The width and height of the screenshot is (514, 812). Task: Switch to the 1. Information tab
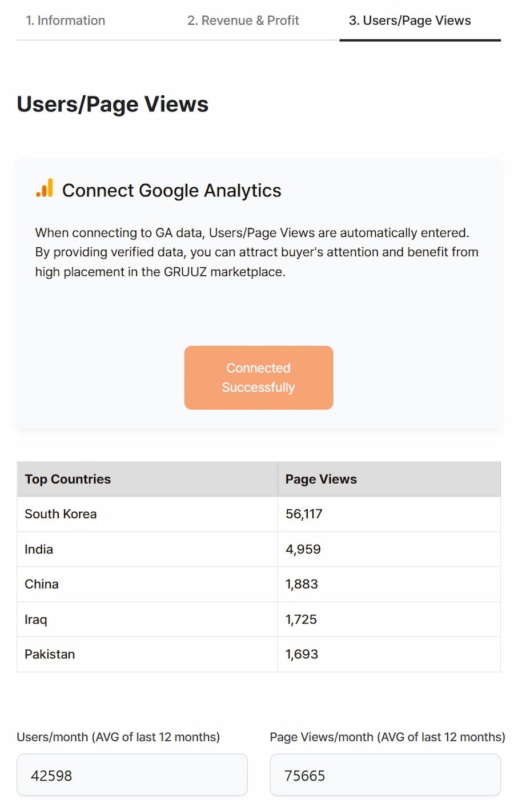point(66,21)
